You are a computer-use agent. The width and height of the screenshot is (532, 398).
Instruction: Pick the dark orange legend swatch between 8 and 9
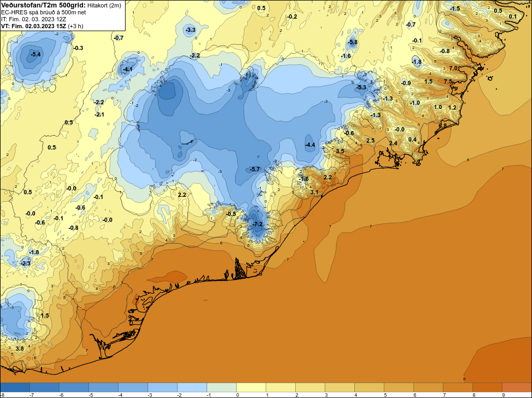click(x=487, y=387)
